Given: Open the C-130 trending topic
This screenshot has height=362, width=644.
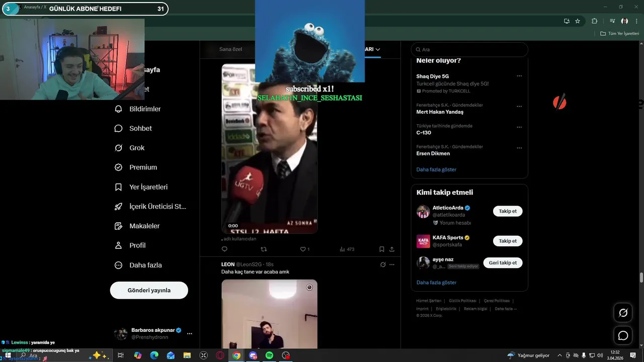Looking at the screenshot, I should [x=424, y=133].
